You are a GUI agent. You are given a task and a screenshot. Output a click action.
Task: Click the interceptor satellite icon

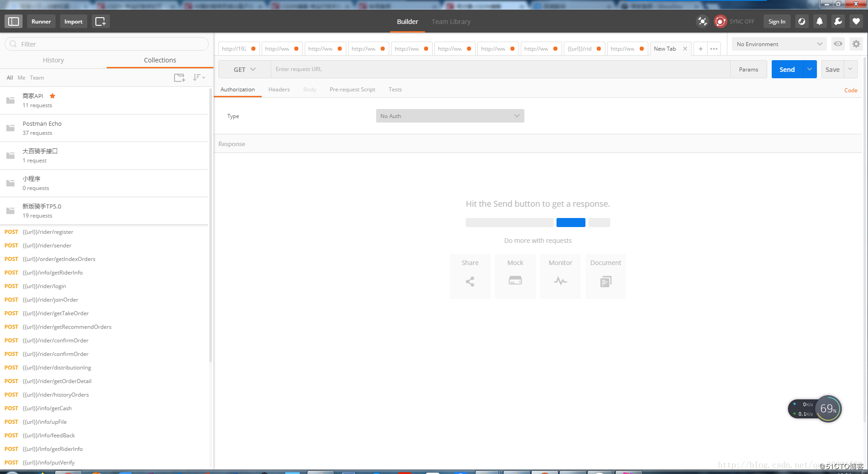tap(702, 21)
